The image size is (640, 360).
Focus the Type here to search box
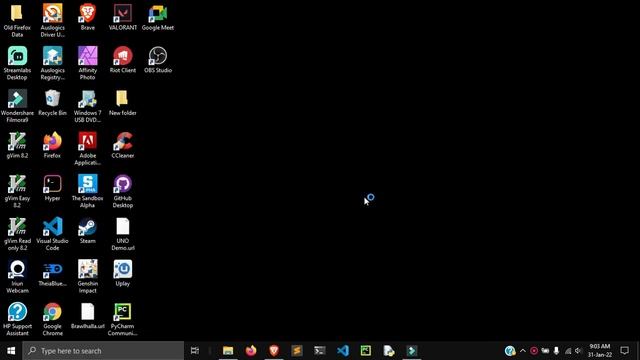click(103, 351)
